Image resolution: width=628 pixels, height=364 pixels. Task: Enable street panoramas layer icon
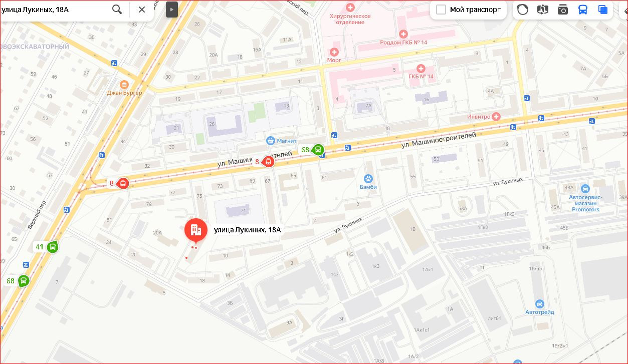[542, 10]
